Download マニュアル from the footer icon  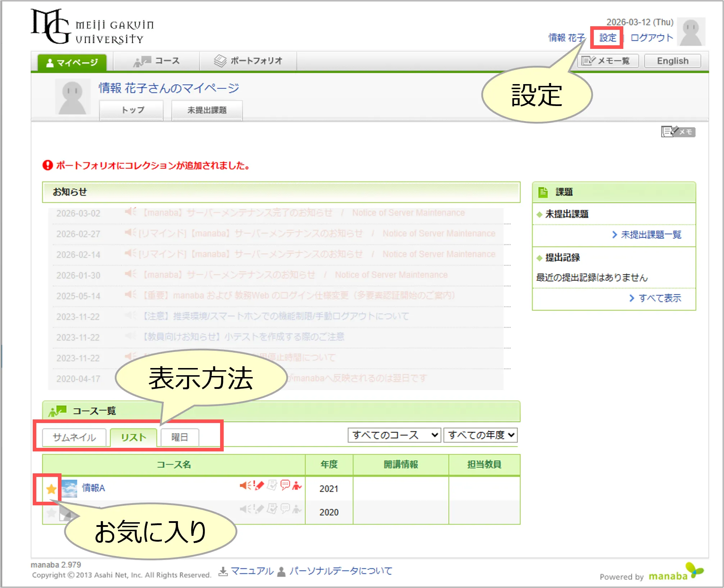click(224, 571)
